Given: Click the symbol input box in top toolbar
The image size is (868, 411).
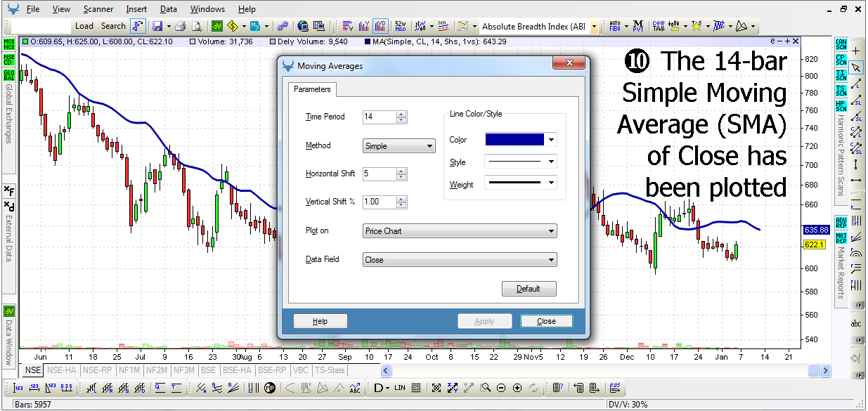Looking at the screenshot, I should [x=41, y=26].
